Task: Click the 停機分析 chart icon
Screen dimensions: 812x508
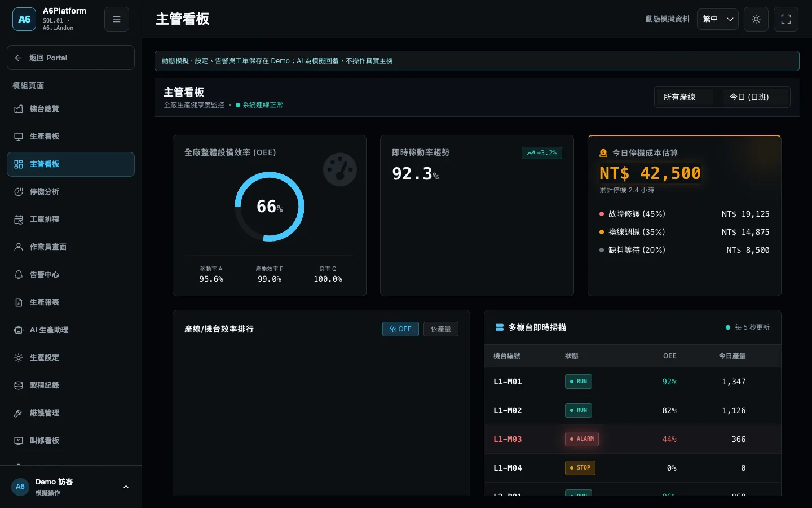Action: tap(19, 192)
